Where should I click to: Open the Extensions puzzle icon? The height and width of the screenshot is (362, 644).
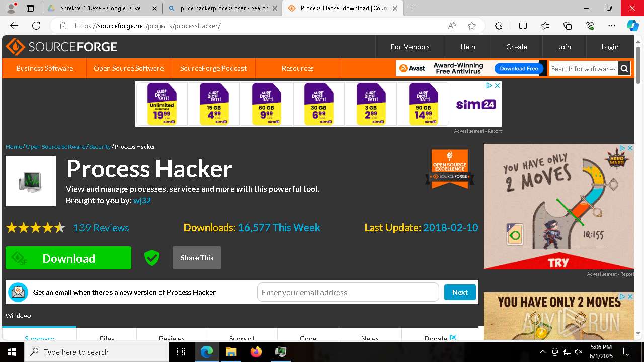point(499,26)
